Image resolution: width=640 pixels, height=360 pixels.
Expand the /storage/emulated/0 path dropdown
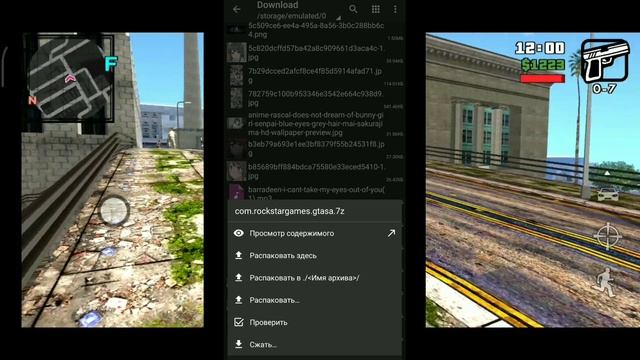[338, 18]
